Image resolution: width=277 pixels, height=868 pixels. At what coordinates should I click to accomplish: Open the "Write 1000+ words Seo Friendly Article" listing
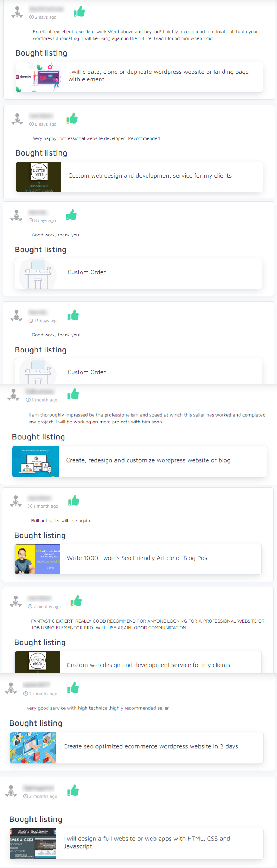pos(138,558)
